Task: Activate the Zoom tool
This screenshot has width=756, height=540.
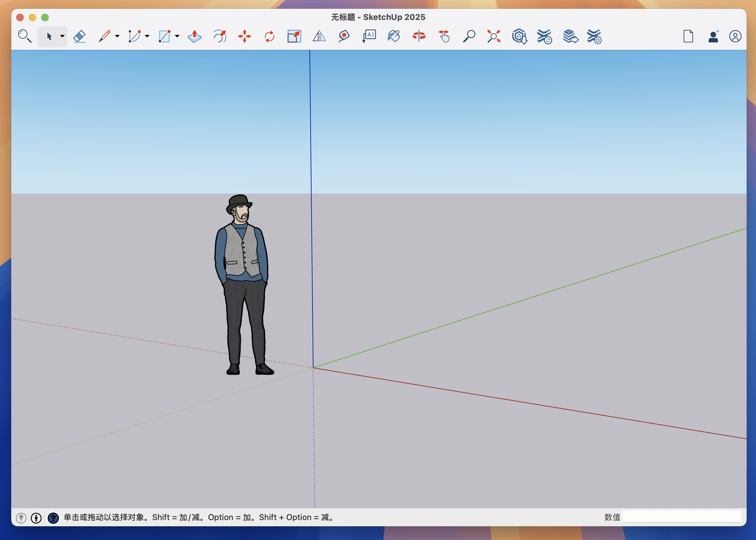Action: pyautogui.click(x=470, y=36)
